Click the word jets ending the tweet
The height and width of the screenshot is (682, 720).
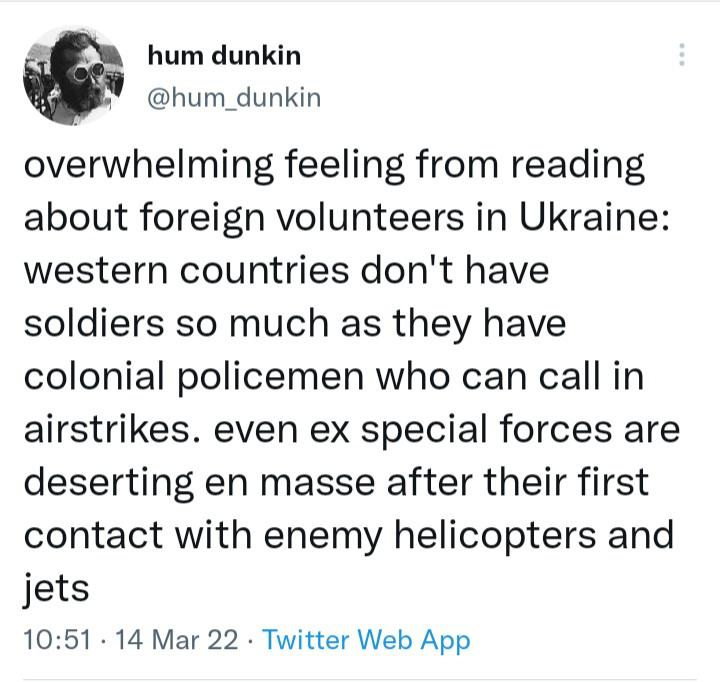click(56, 589)
